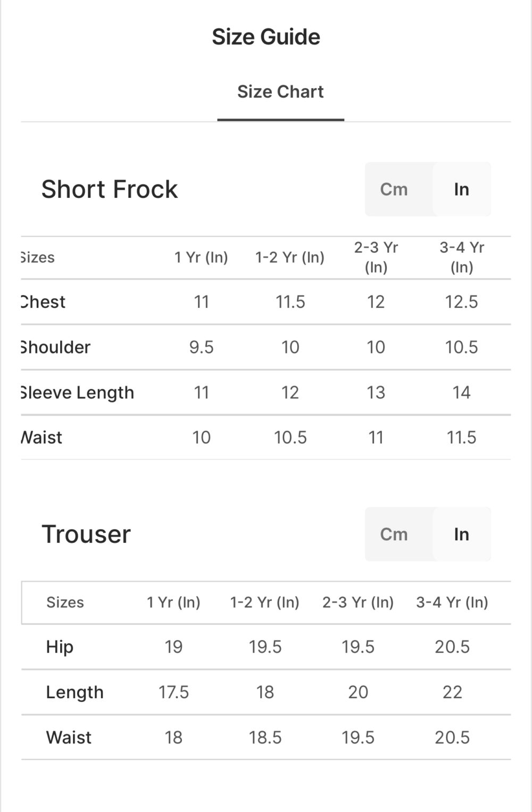Click the Sleeve Length row label
The image size is (532, 812).
click(x=78, y=392)
